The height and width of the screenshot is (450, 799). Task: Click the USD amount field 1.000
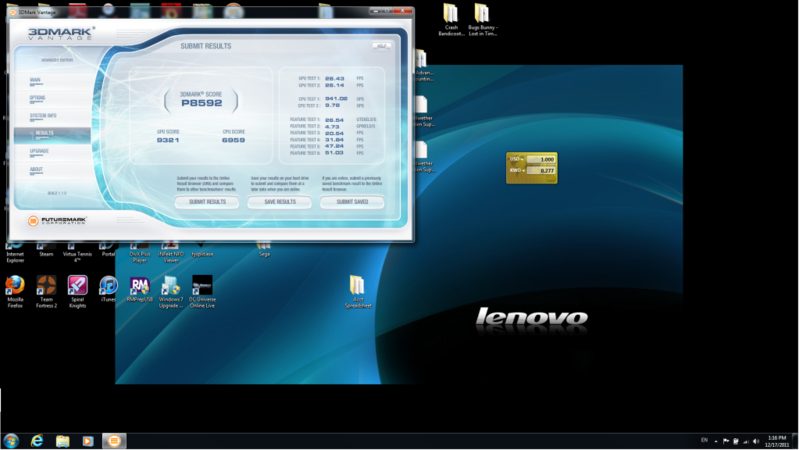pos(541,160)
